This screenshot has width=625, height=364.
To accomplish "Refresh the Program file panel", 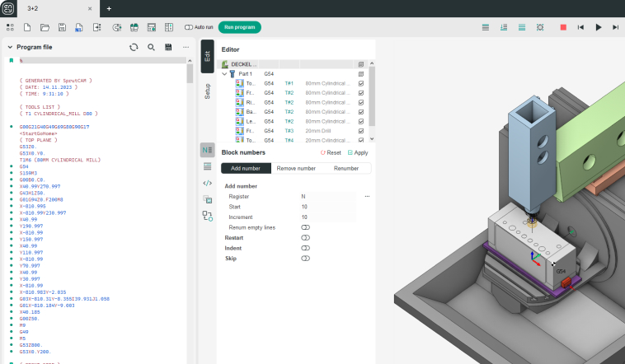I will (134, 47).
